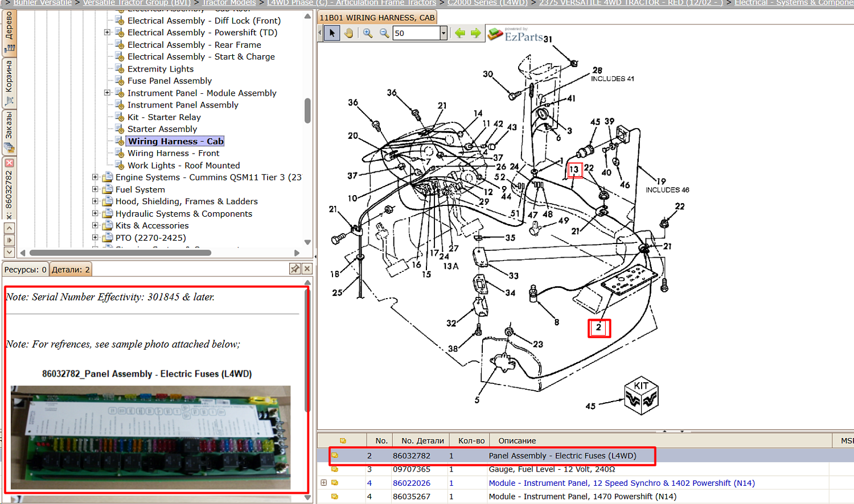Expand the row for part 86022026
Screen dimensions: 854x504
pos(324,483)
